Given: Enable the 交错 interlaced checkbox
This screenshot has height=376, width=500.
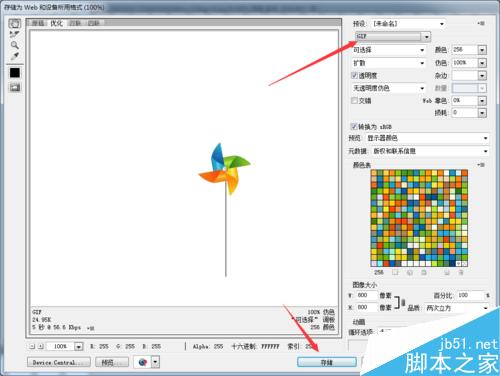Looking at the screenshot, I should tap(354, 100).
